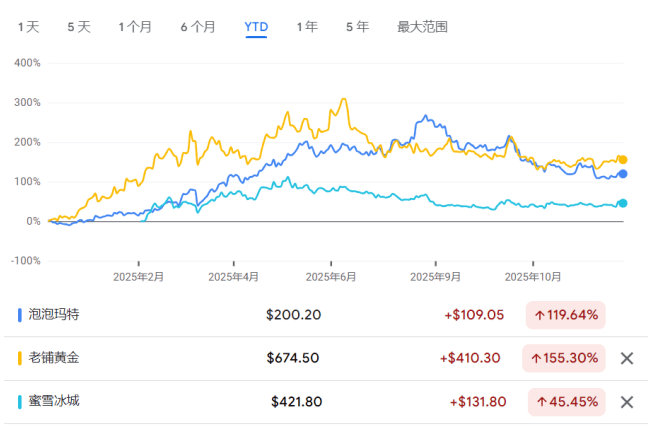Click the YTD range tab
652x439 pixels.
tap(256, 27)
